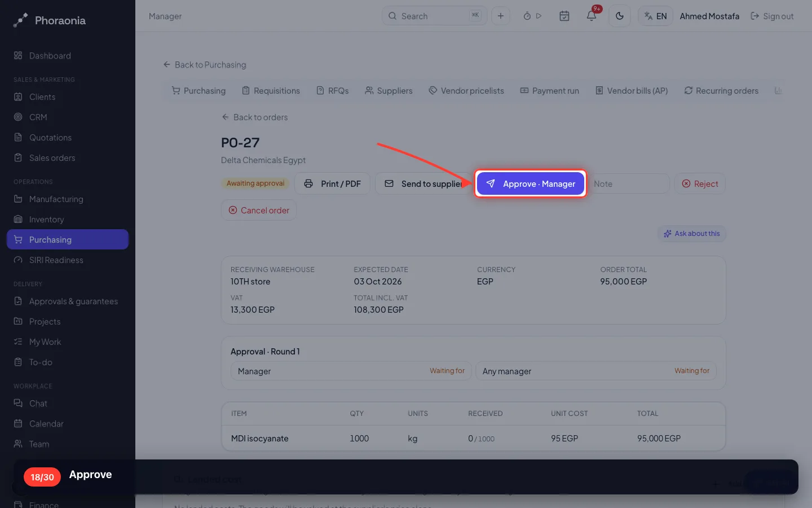Cancel order PO-27
This screenshot has width=812, height=508.
coord(259,210)
